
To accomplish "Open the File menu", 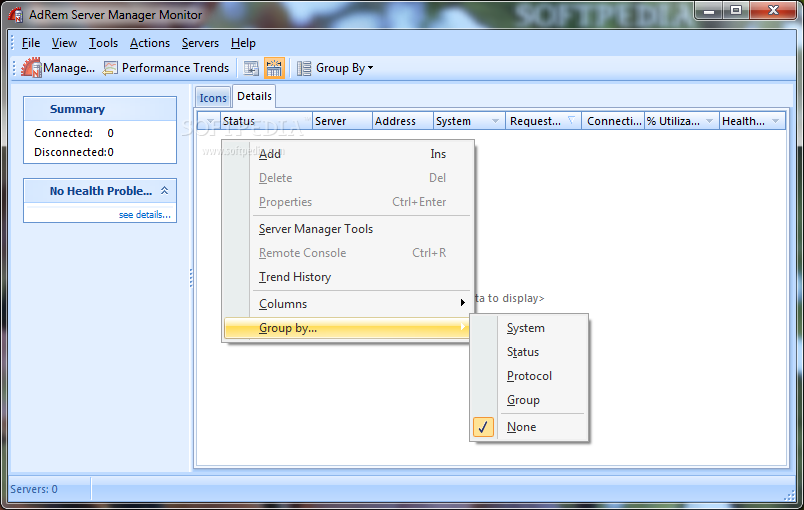I will point(31,43).
